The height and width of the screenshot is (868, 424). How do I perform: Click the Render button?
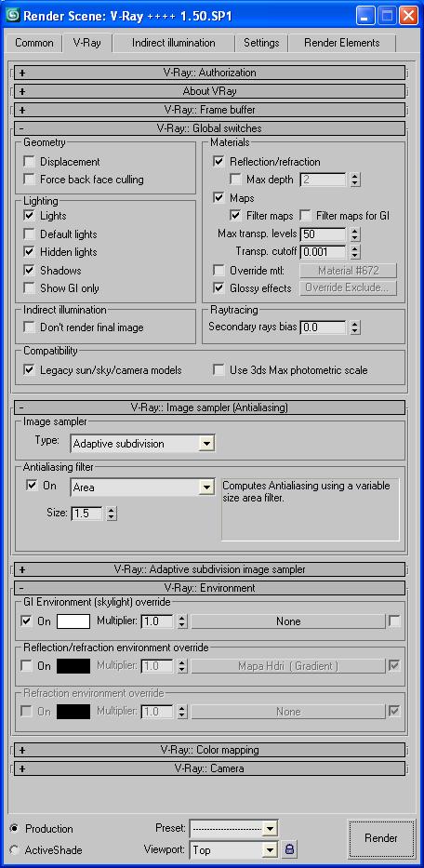(x=381, y=838)
